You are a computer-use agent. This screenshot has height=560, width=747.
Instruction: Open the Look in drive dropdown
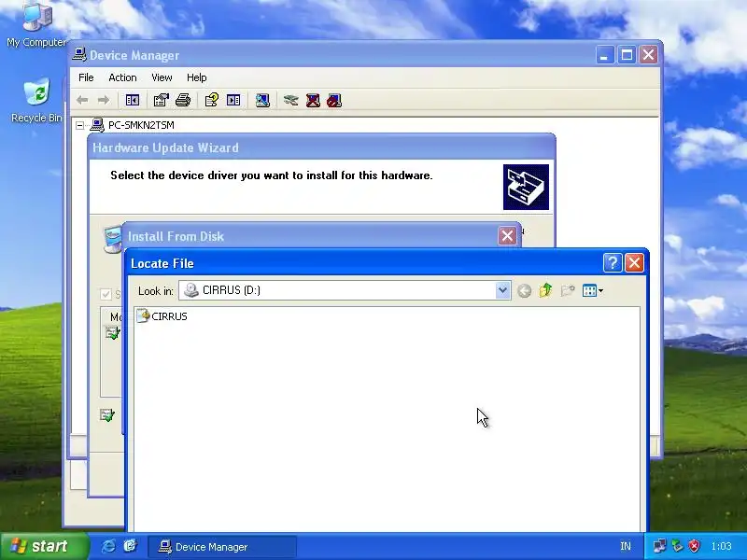[x=502, y=290]
